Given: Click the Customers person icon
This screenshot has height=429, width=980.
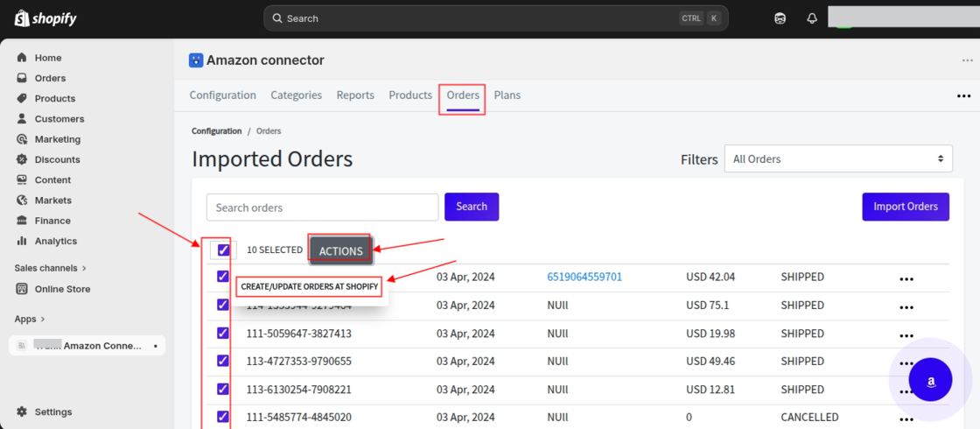Looking at the screenshot, I should pyautogui.click(x=22, y=119).
